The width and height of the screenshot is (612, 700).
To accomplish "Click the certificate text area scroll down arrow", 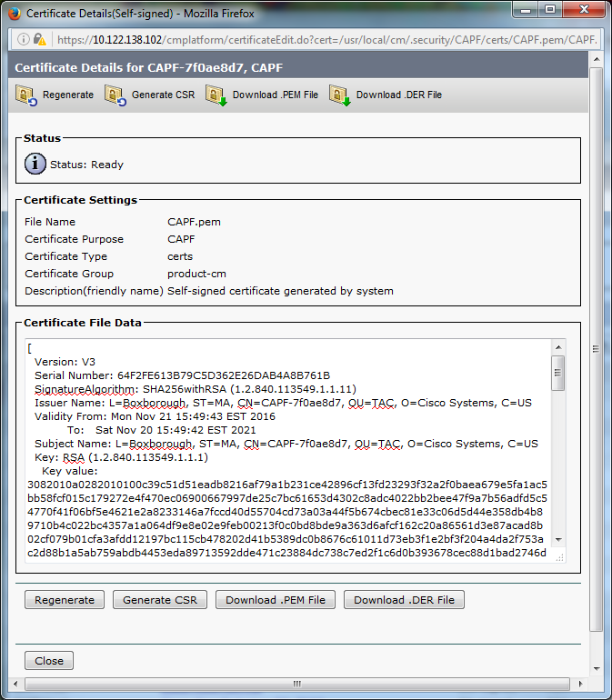I will 558,540.
